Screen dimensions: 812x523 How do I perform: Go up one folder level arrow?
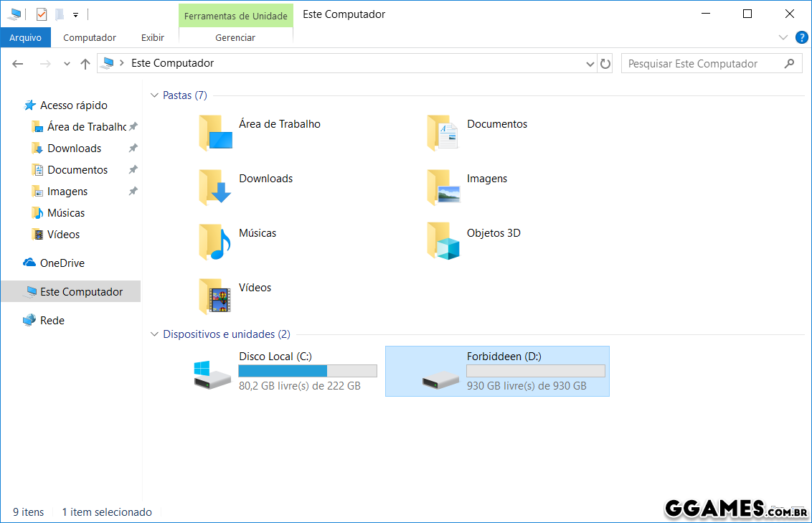pyautogui.click(x=85, y=64)
